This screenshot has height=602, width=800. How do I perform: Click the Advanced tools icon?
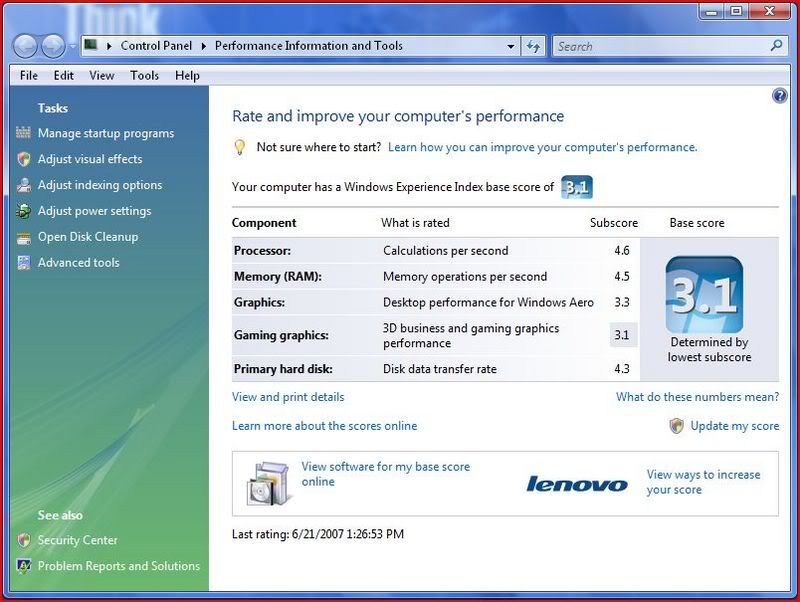(x=23, y=263)
